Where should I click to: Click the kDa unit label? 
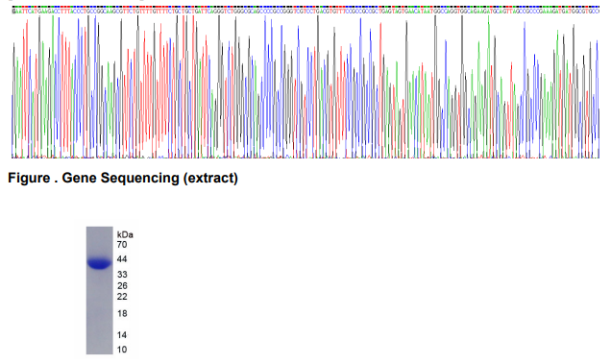[125, 234]
